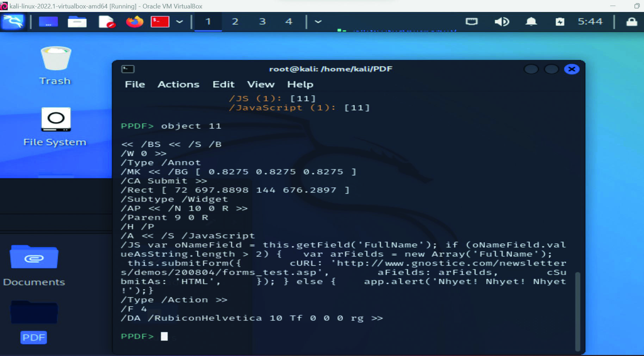The width and height of the screenshot is (644, 356).
Task: Expand the panel dropdown after workspaces
Action: pyautogui.click(x=318, y=22)
